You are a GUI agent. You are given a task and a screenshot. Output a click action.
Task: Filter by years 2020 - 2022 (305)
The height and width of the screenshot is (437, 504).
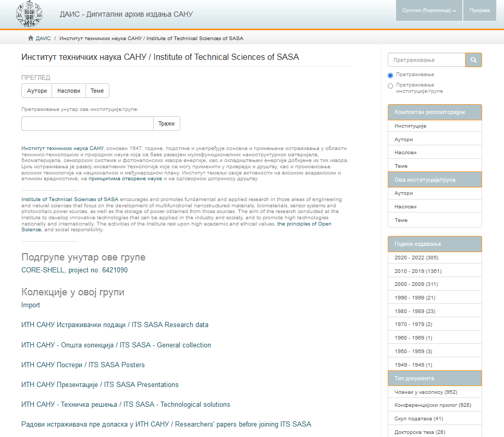pos(435,258)
